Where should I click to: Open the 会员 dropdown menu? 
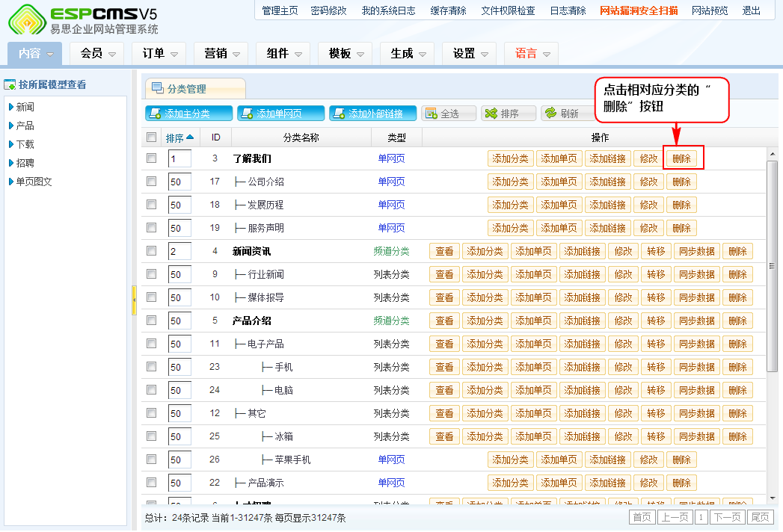97,53
